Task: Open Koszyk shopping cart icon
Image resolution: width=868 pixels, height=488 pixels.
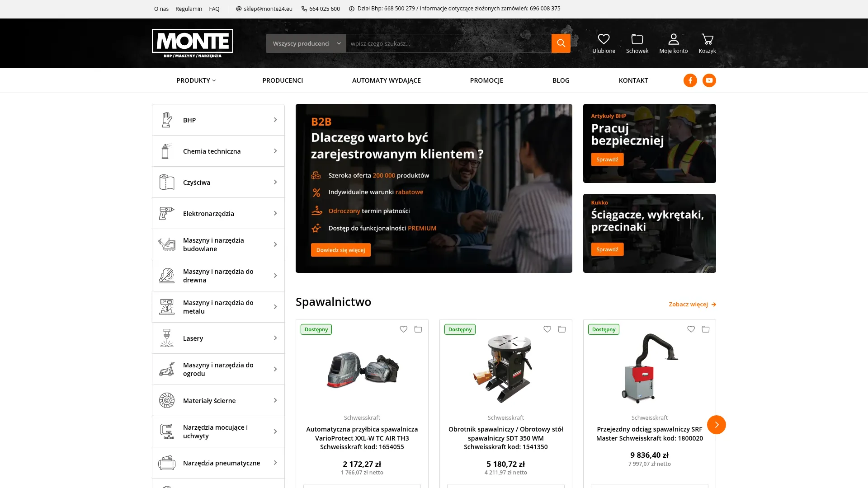Action: click(x=707, y=39)
